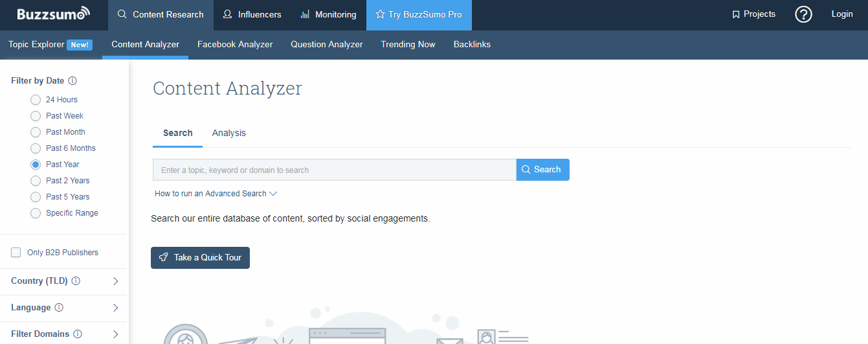Image resolution: width=868 pixels, height=344 pixels.
Task: Pick the Specific Range radio option
Action: (x=36, y=213)
